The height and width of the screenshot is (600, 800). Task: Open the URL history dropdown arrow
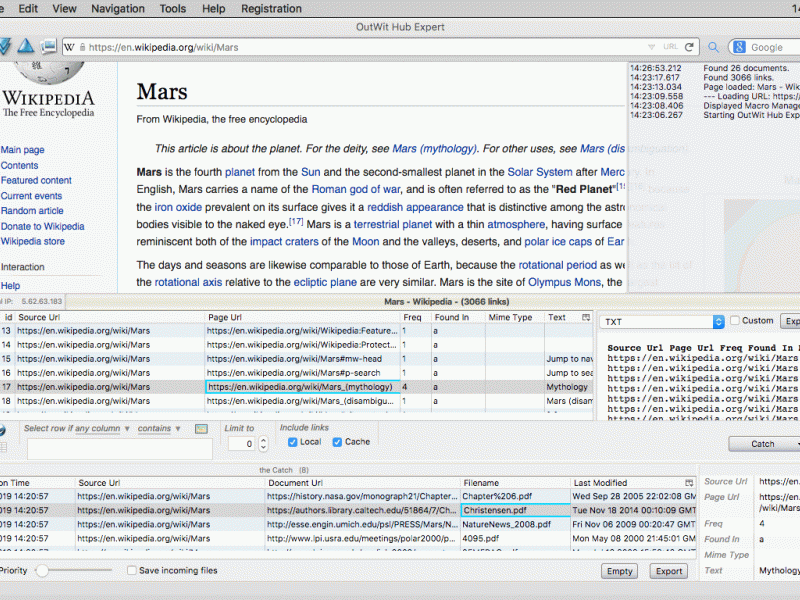pyautogui.click(x=651, y=47)
